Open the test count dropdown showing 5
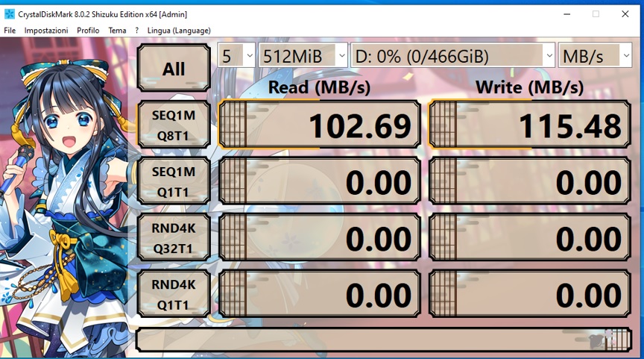 tap(236, 55)
